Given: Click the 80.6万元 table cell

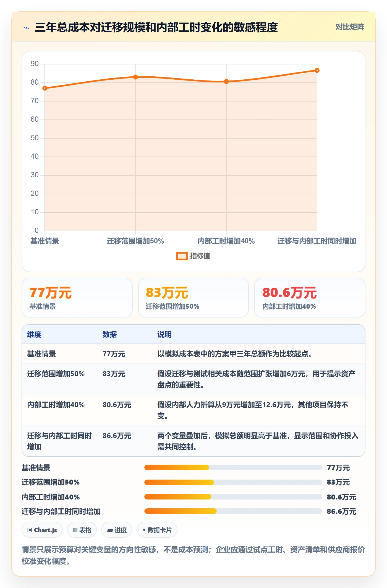Looking at the screenshot, I should tap(117, 405).
